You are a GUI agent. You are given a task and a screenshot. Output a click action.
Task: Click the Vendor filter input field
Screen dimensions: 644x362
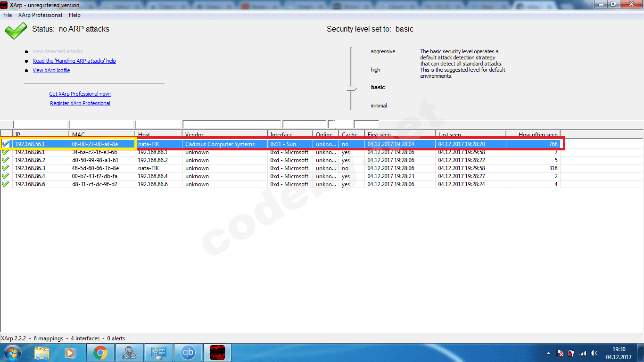click(x=232, y=124)
